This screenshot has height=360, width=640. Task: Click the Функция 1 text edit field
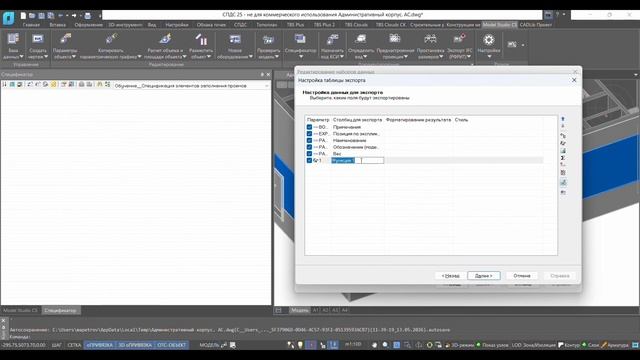357,160
